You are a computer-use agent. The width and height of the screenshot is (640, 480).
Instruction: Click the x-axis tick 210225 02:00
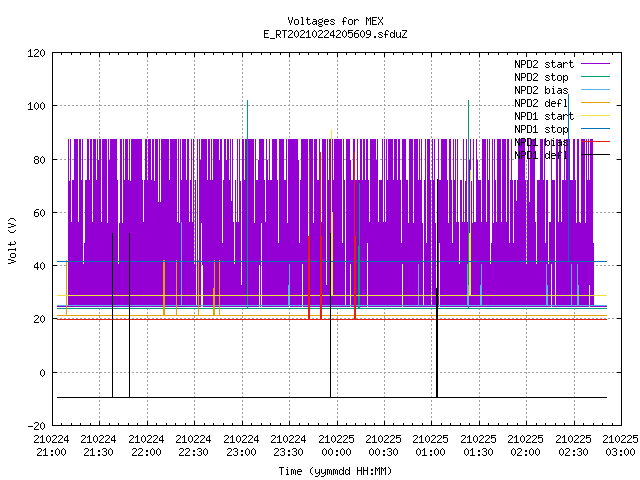pyautogui.click(x=525, y=446)
